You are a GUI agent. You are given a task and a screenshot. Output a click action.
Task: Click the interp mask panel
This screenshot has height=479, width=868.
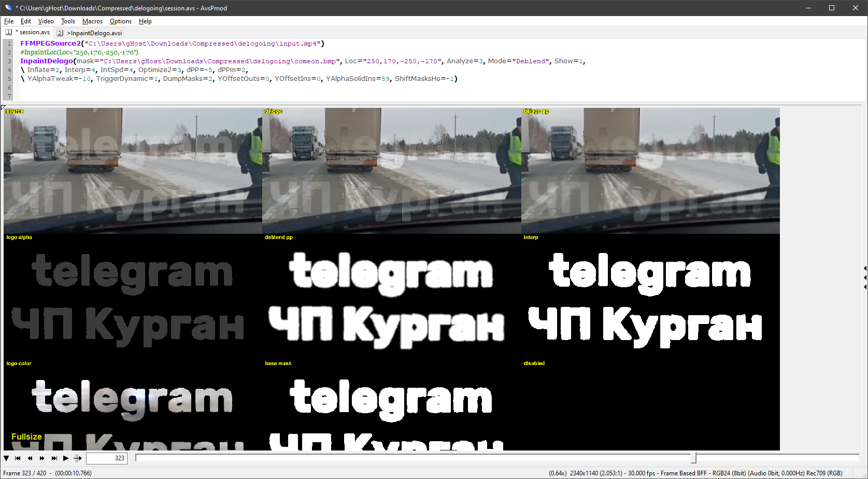(650, 297)
